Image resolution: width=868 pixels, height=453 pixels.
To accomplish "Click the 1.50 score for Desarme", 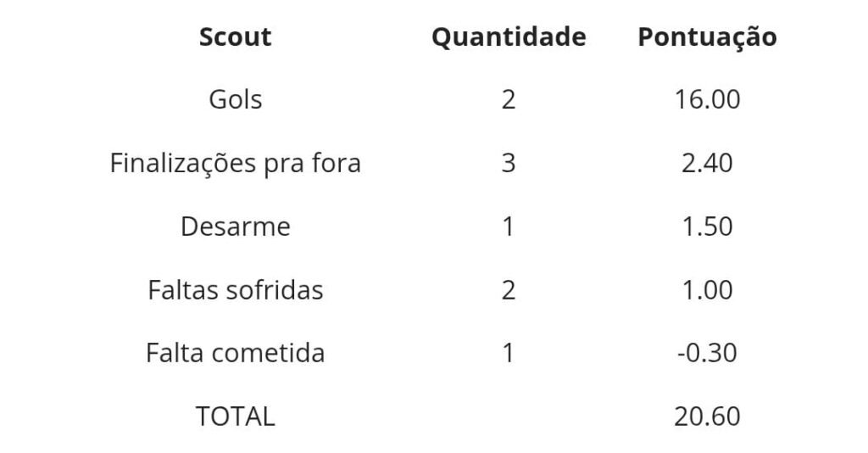I will [x=707, y=226].
